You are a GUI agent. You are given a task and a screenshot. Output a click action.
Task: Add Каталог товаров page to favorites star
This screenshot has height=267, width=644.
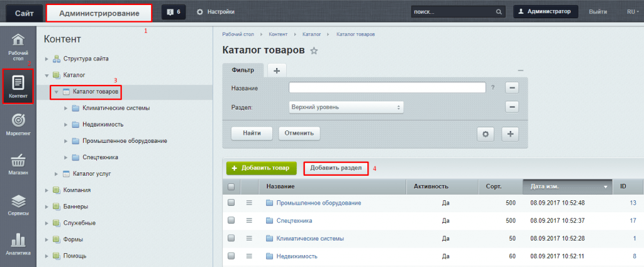tap(314, 50)
